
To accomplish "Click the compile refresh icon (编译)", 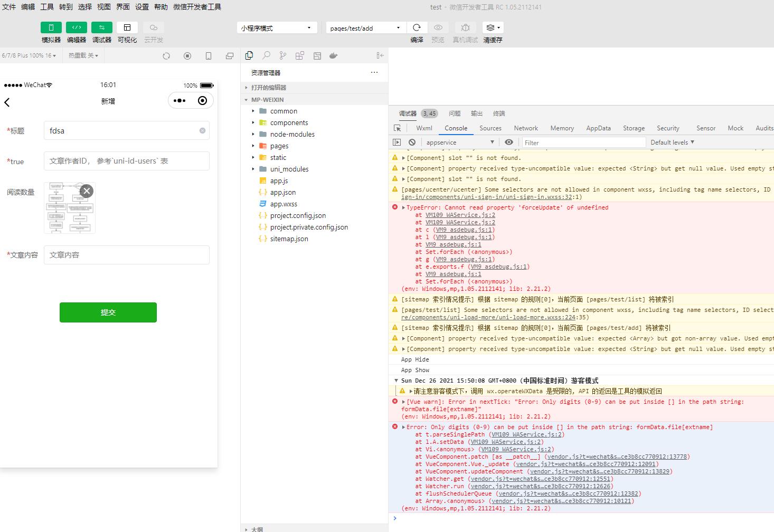I will (x=417, y=27).
